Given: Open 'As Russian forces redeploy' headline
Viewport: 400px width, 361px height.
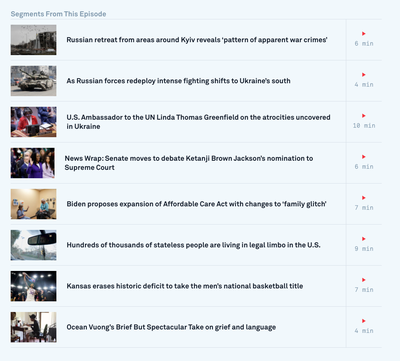Looking at the screenshot, I should [178, 81].
